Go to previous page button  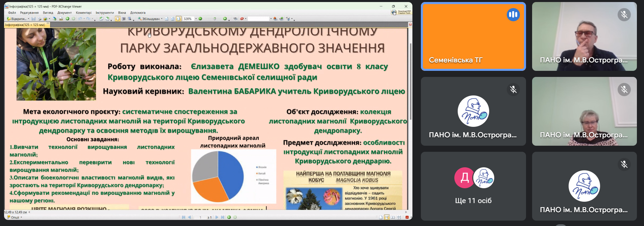[x=189, y=217]
